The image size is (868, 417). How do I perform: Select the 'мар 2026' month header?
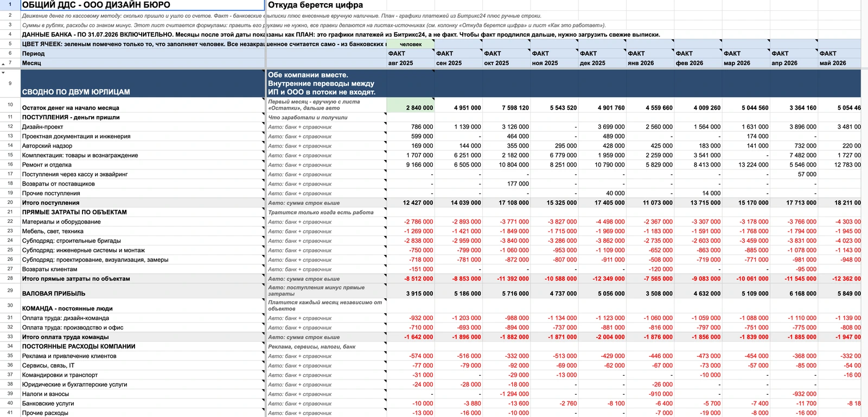tap(746, 63)
